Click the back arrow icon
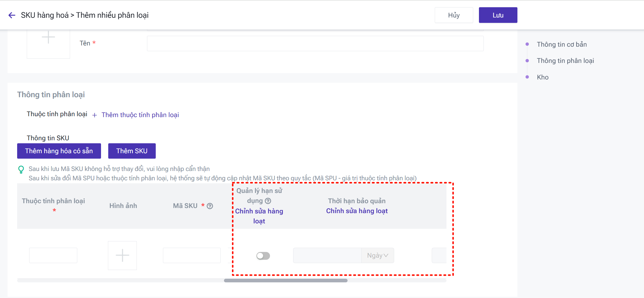 [x=12, y=15]
